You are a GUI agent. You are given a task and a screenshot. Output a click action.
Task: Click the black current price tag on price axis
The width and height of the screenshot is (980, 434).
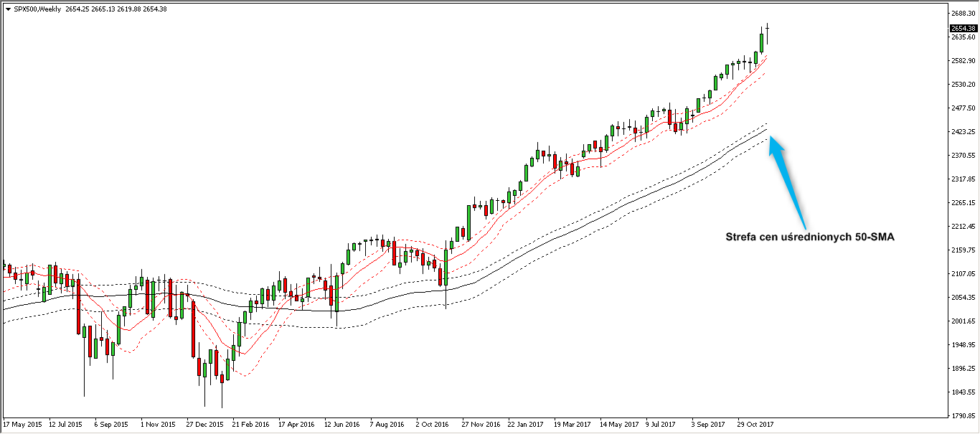pyautogui.click(x=963, y=28)
